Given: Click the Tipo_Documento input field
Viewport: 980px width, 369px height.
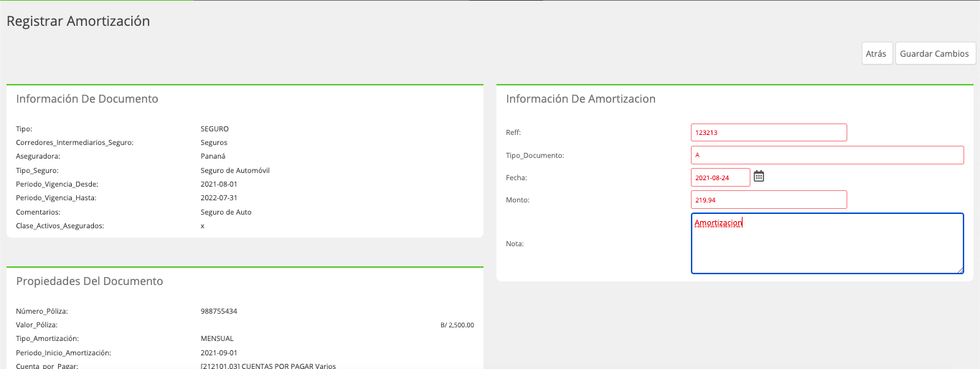Looking at the screenshot, I should tap(827, 154).
